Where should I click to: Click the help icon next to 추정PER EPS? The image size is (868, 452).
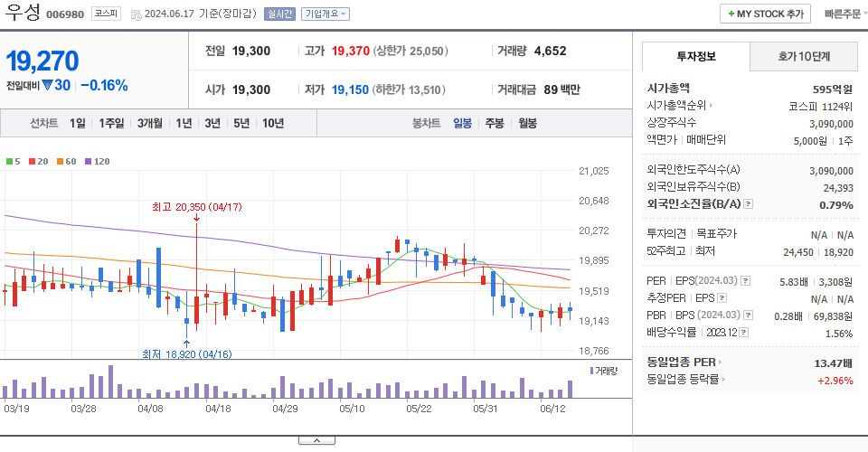pos(722,298)
